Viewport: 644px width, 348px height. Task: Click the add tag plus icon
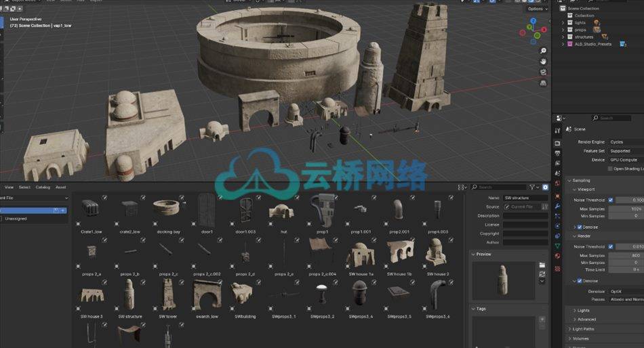(542, 320)
